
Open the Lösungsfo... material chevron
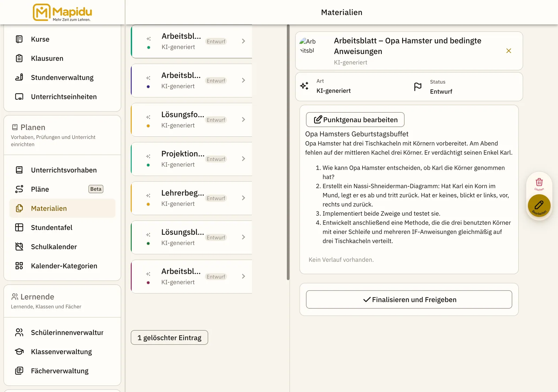click(243, 120)
